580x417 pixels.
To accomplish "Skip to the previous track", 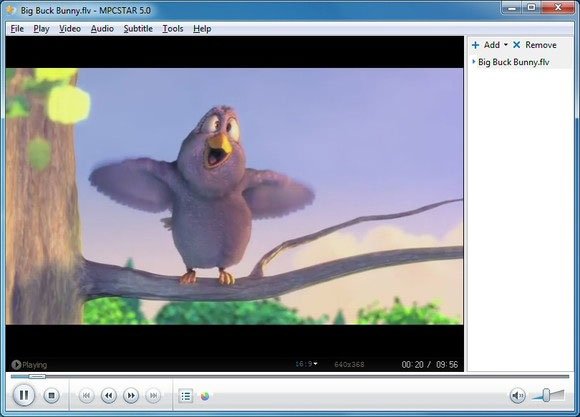I will coord(86,396).
